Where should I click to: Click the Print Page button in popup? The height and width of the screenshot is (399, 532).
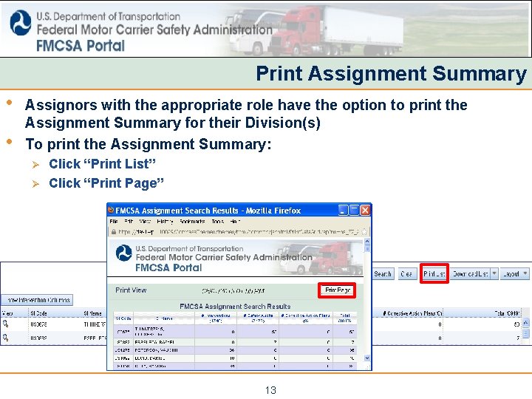[337, 290]
